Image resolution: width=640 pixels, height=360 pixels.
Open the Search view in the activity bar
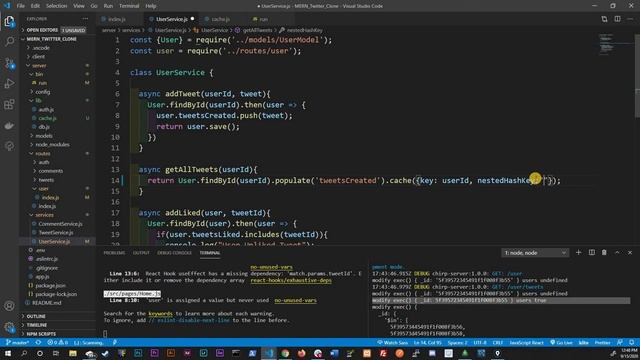point(9,42)
